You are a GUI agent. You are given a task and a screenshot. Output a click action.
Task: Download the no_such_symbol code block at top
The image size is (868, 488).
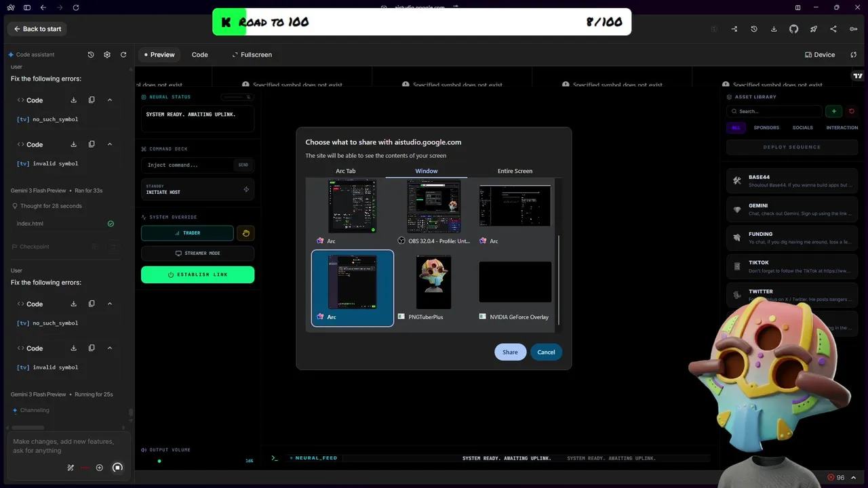click(x=73, y=100)
